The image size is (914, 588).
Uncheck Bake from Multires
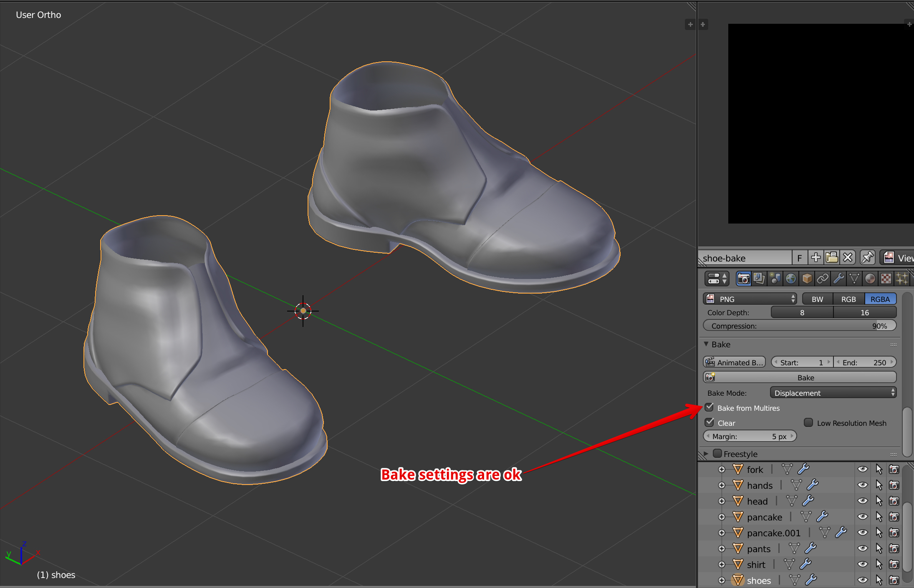[x=709, y=407]
